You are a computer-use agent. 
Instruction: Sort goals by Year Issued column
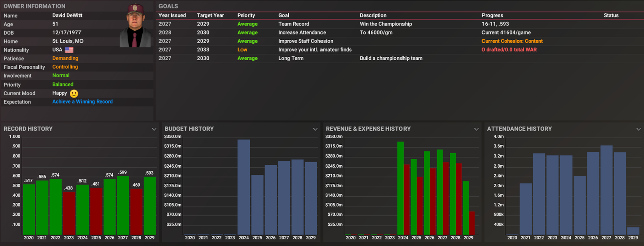[172, 15]
